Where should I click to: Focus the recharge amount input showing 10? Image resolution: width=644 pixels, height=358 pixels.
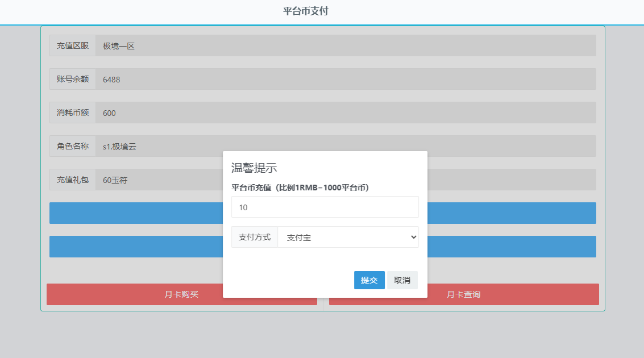point(325,207)
